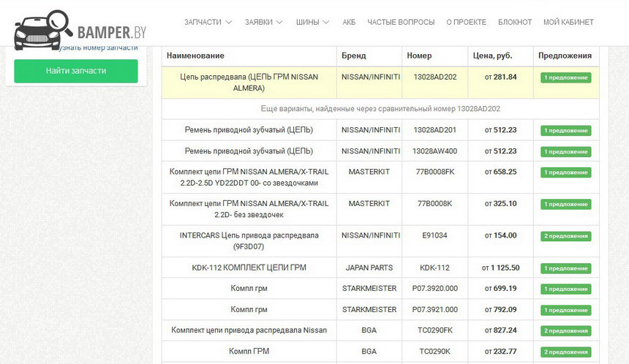
Task: Click part number TC0290FK
Action: (435, 330)
